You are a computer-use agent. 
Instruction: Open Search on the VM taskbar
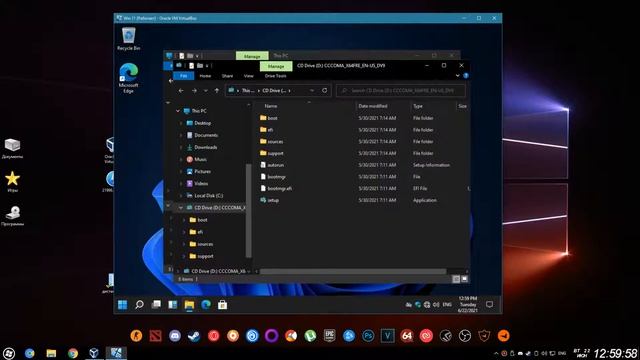139,304
